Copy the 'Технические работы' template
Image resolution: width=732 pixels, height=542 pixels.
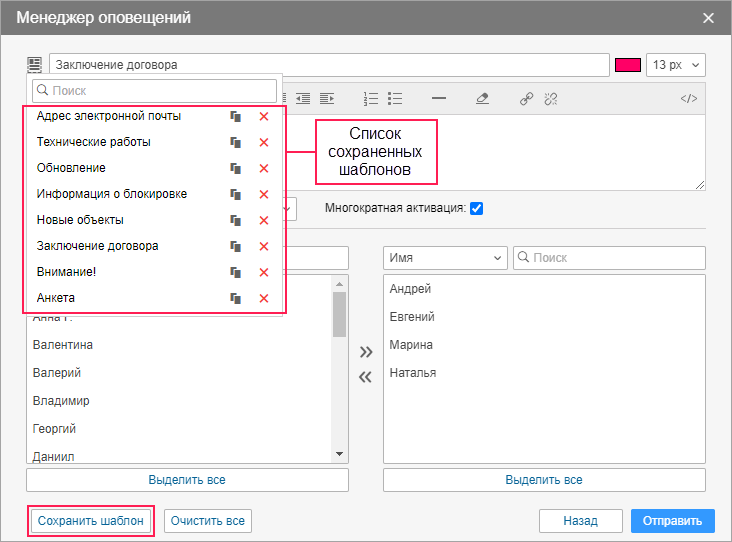click(236, 142)
